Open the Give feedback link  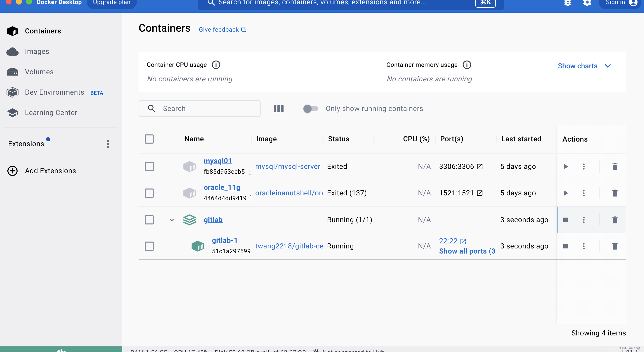(222, 30)
